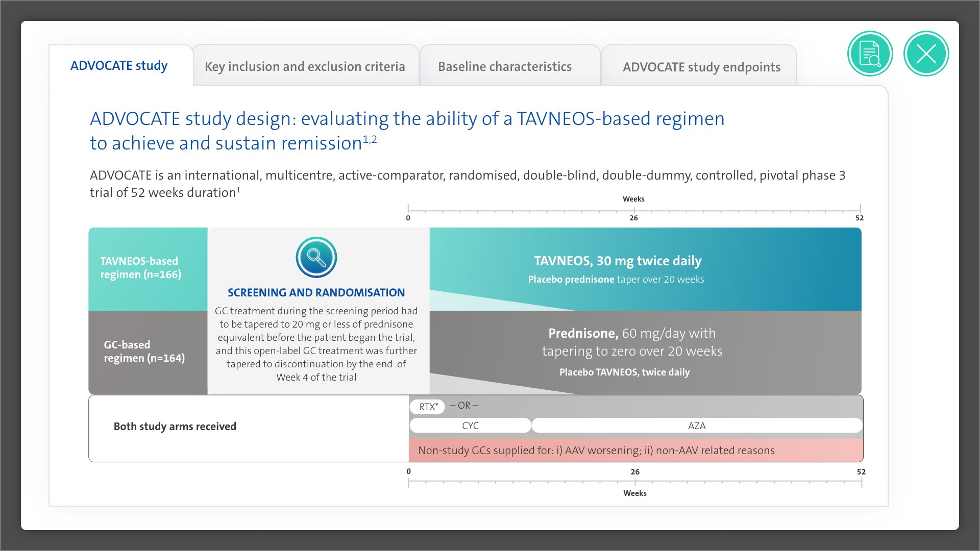Viewport: 980px width, 551px height.
Task: Click the SCREENING AND RANDOMISATION heading
Action: point(316,292)
